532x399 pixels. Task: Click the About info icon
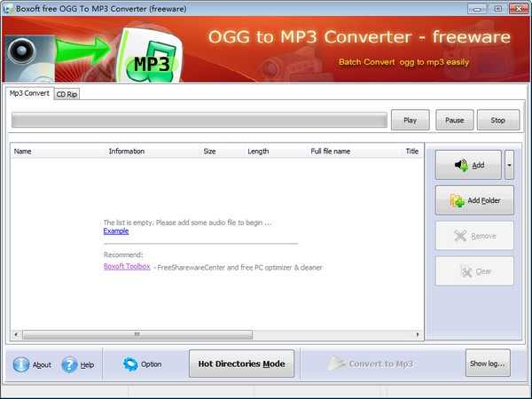click(x=21, y=364)
